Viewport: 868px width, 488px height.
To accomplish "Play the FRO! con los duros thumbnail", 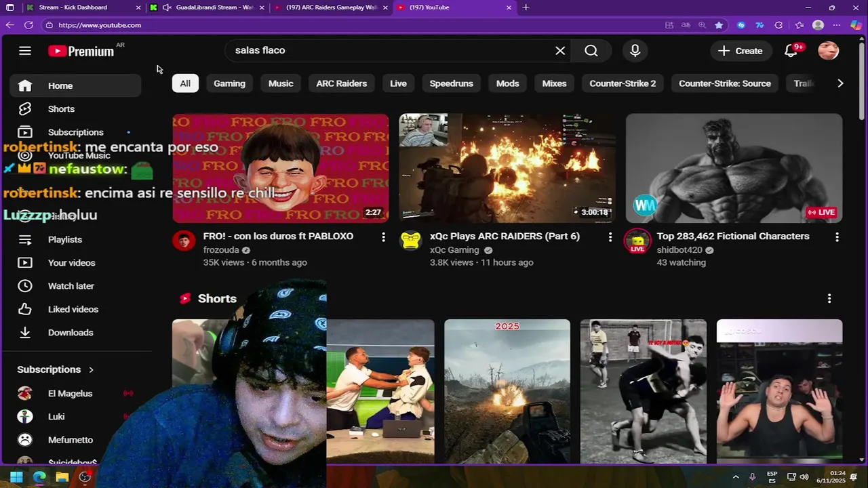I will (281, 168).
